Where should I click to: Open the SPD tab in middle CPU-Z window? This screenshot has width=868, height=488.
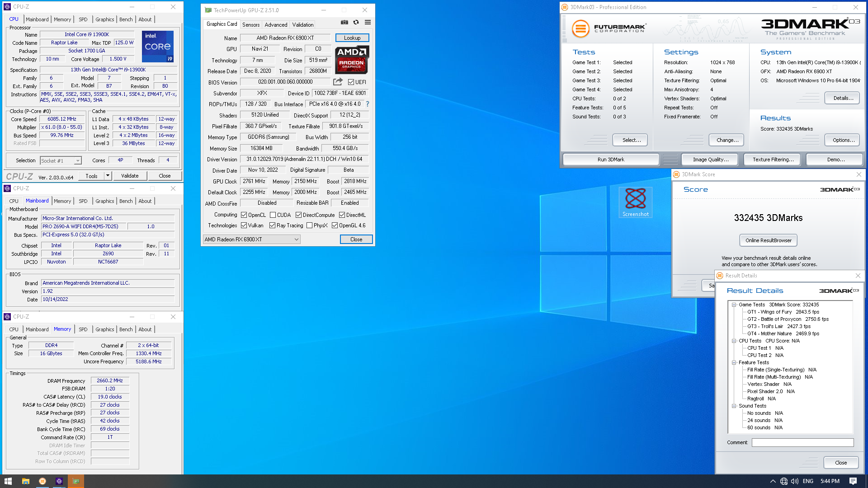83,201
